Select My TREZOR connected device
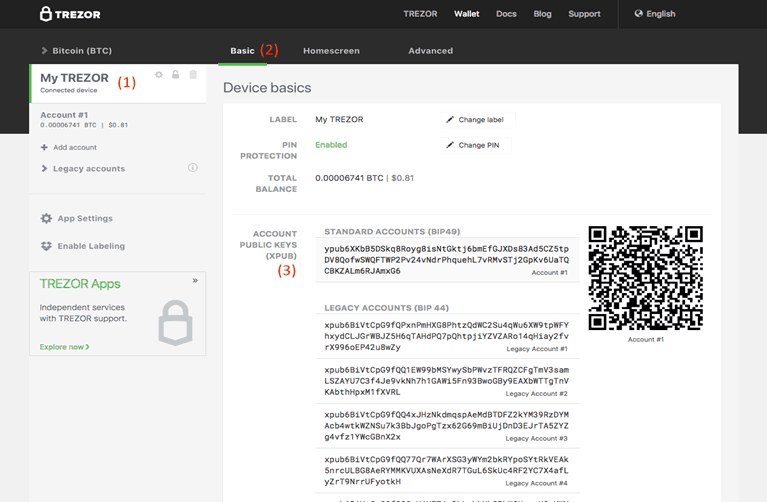Screen dimensions: 767x502 (x=118, y=83)
